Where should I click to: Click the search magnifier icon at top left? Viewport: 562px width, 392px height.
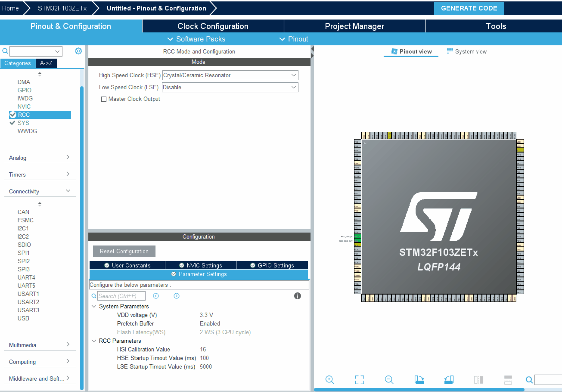pyautogui.click(x=5, y=51)
